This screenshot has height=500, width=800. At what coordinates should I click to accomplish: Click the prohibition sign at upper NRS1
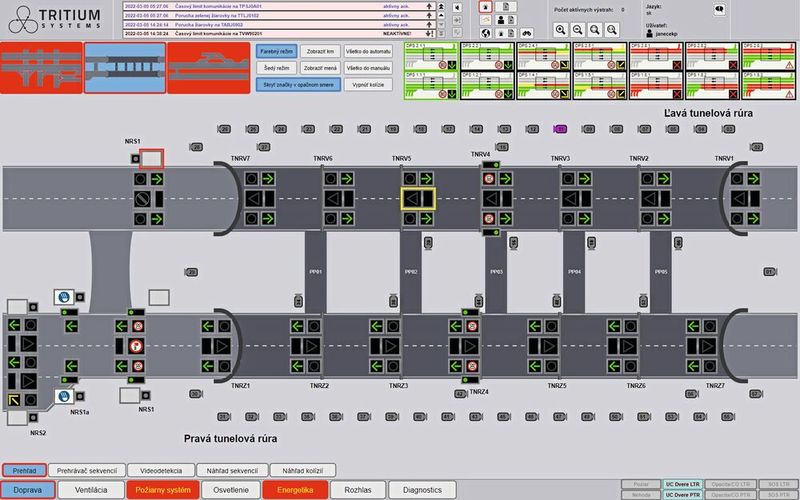coord(142,198)
